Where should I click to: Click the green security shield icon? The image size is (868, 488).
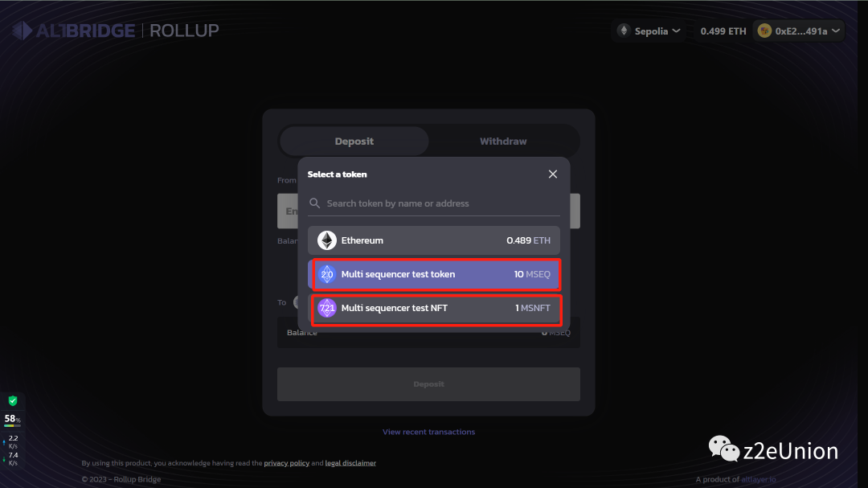point(13,400)
